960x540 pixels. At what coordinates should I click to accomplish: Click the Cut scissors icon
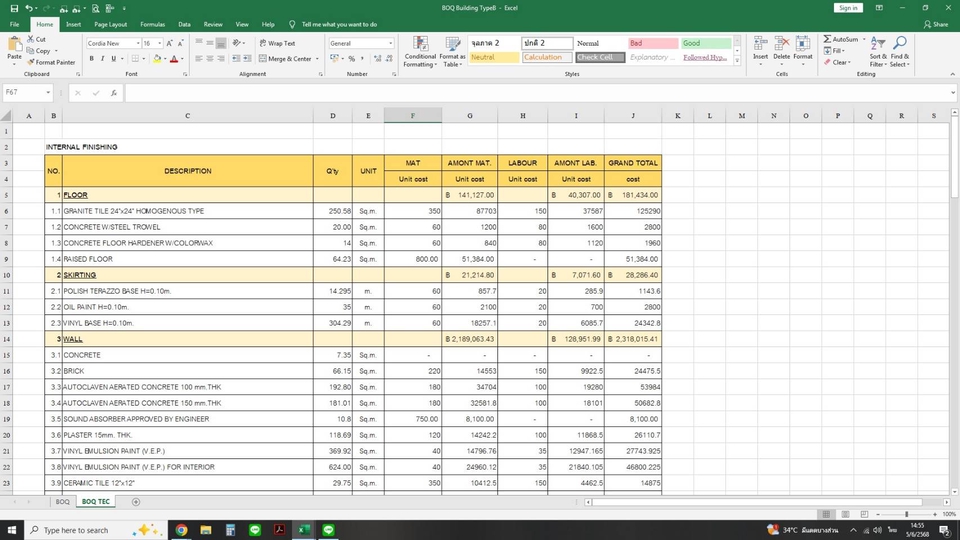[31, 39]
